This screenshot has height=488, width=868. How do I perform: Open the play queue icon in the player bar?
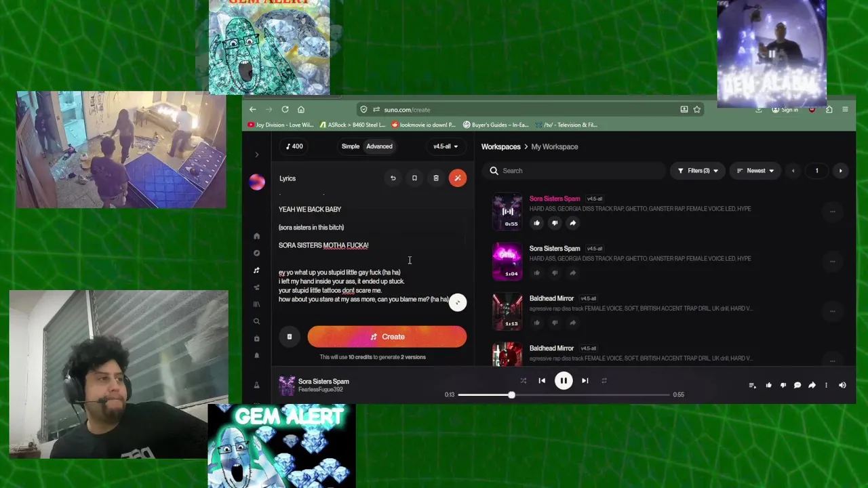[752, 385]
